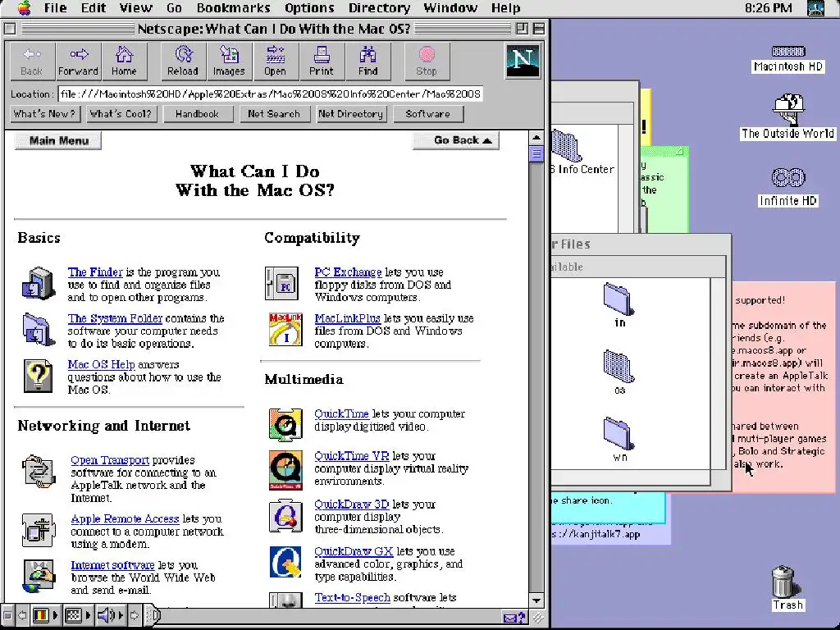The height and width of the screenshot is (630, 840).
Task: Click the MacLinkPlus icon image
Action: [285, 330]
